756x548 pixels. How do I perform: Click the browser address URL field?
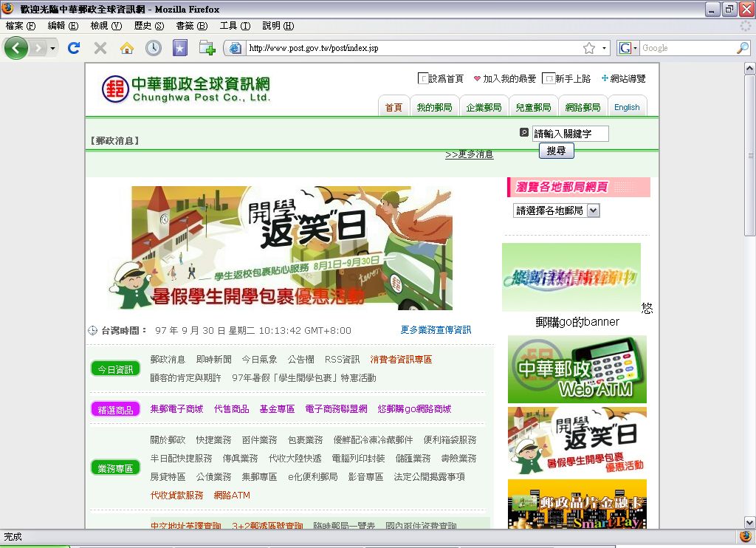pos(415,48)
